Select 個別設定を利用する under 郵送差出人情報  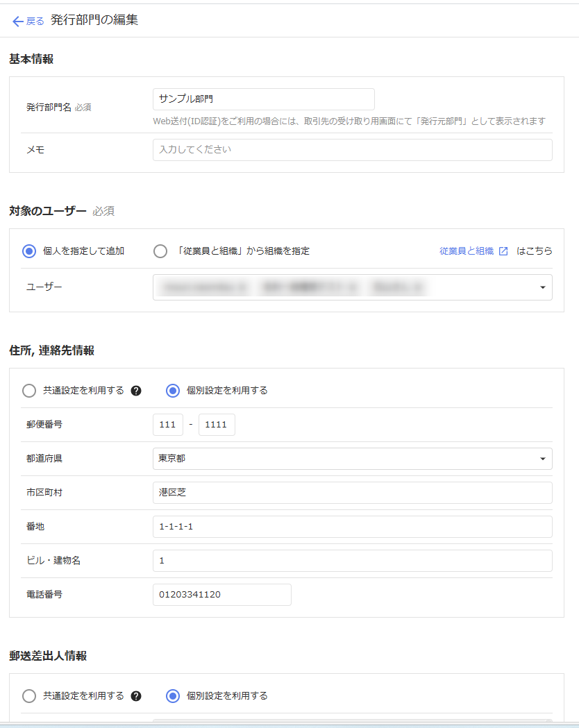click(173, 696)
